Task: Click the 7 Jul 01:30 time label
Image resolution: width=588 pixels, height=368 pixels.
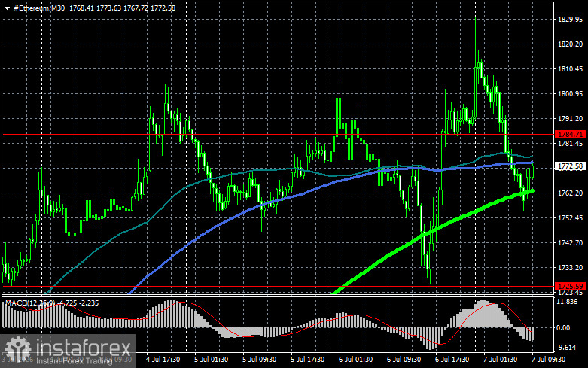Action: [x=500, y=360]
